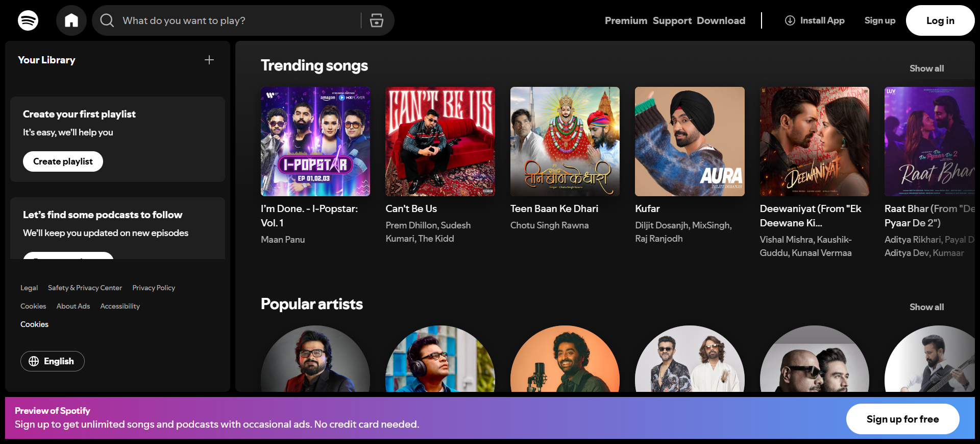
Task: Open the I-Popstar album cover
Action: pyautogui.click(x=315, y=142)
